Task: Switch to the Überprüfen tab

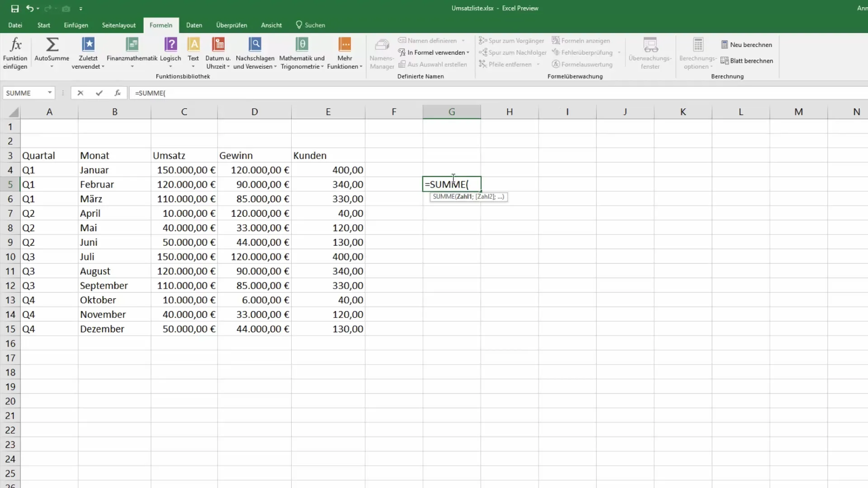Action: 231,25
